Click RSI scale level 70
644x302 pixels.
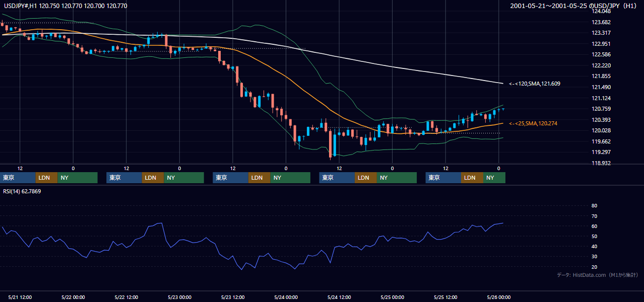[594, 216]
